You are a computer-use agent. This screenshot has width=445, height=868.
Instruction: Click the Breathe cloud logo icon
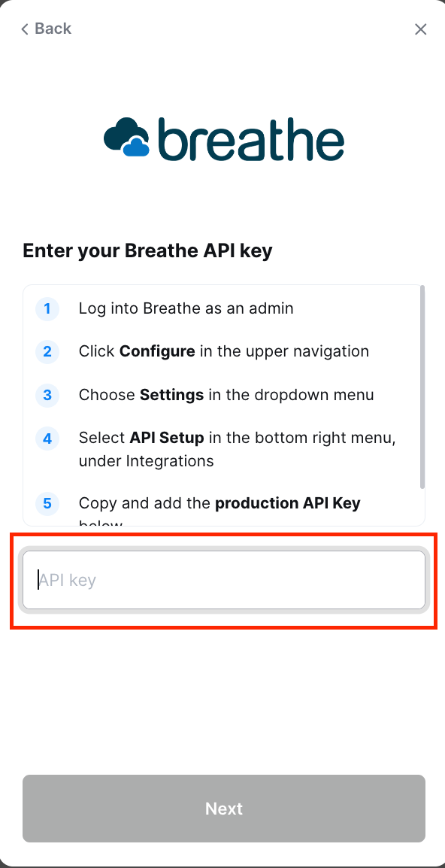127,138
